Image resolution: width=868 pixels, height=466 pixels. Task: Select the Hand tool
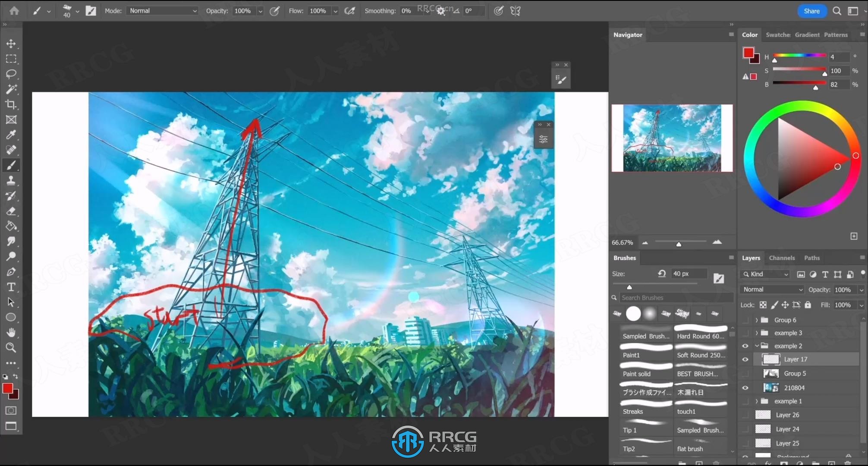click(11, 333)
